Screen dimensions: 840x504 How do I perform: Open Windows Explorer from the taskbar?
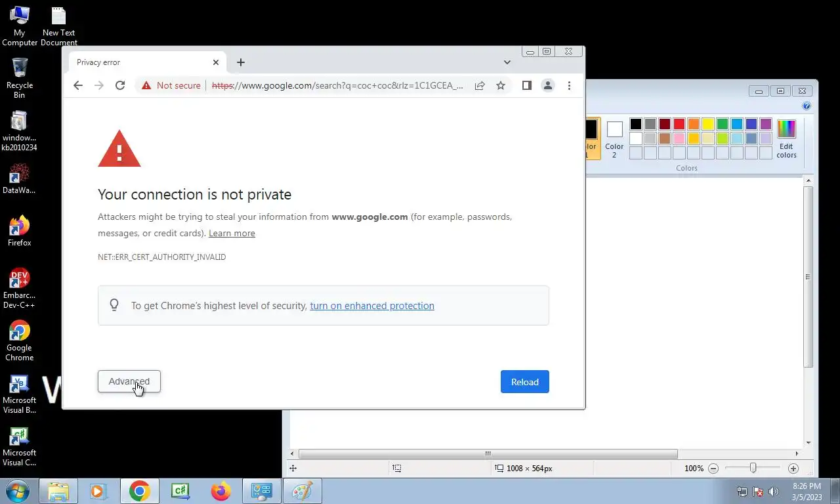tap(58, 491)
